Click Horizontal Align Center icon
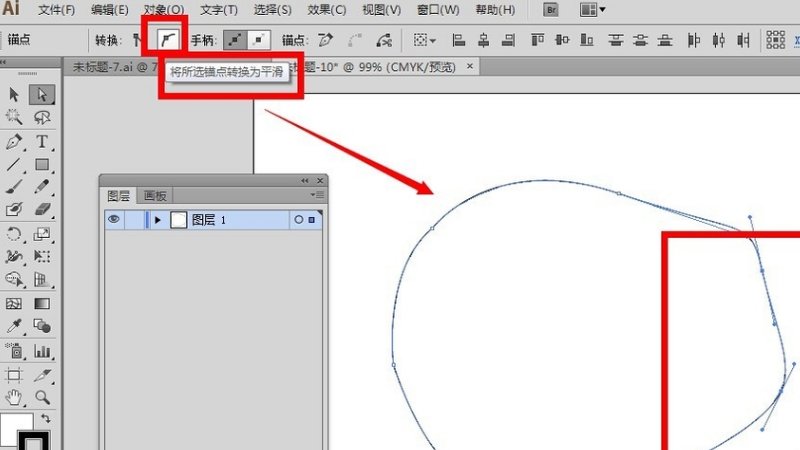Viewport: 800px width, 450px height. point(483,40)
